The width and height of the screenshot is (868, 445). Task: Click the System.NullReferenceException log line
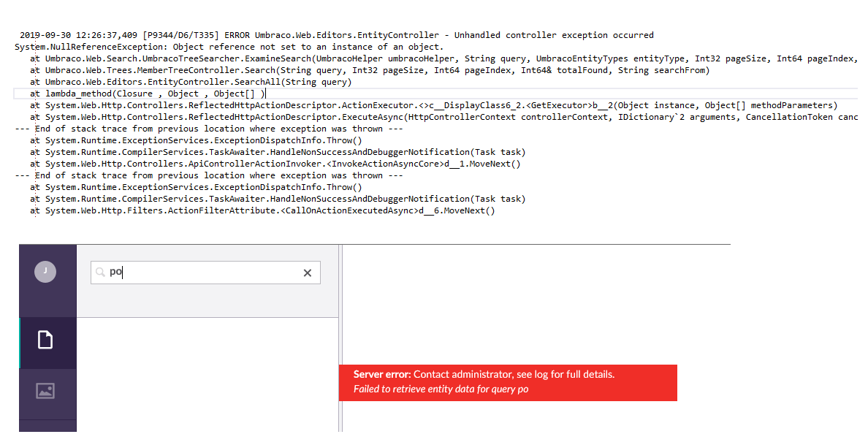pyautogui.click(x=229, y=47)
